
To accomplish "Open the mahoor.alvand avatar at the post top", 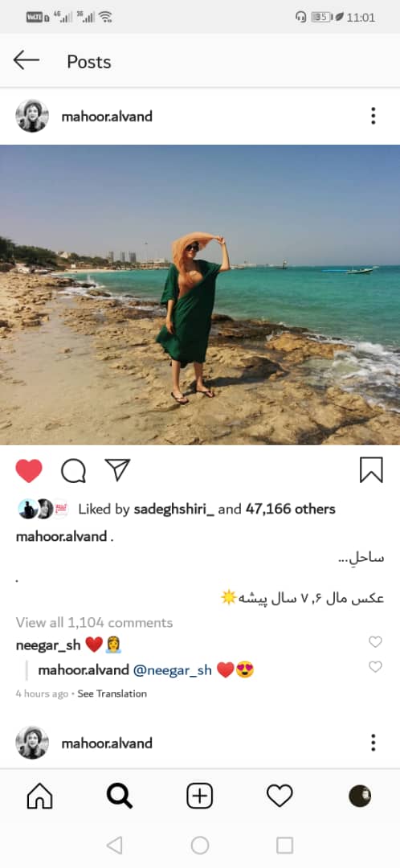I will 32,116.
